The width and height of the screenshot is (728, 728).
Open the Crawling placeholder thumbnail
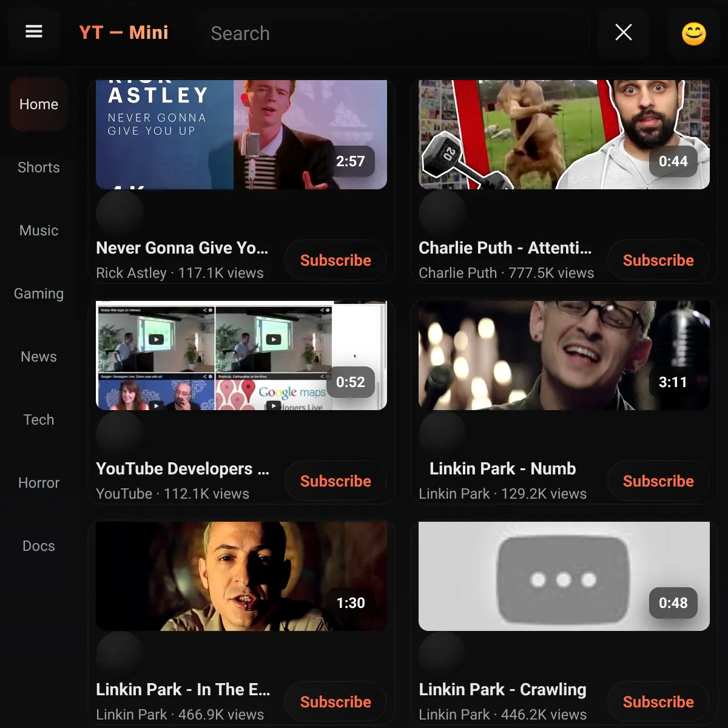click(x=564, y=576)
